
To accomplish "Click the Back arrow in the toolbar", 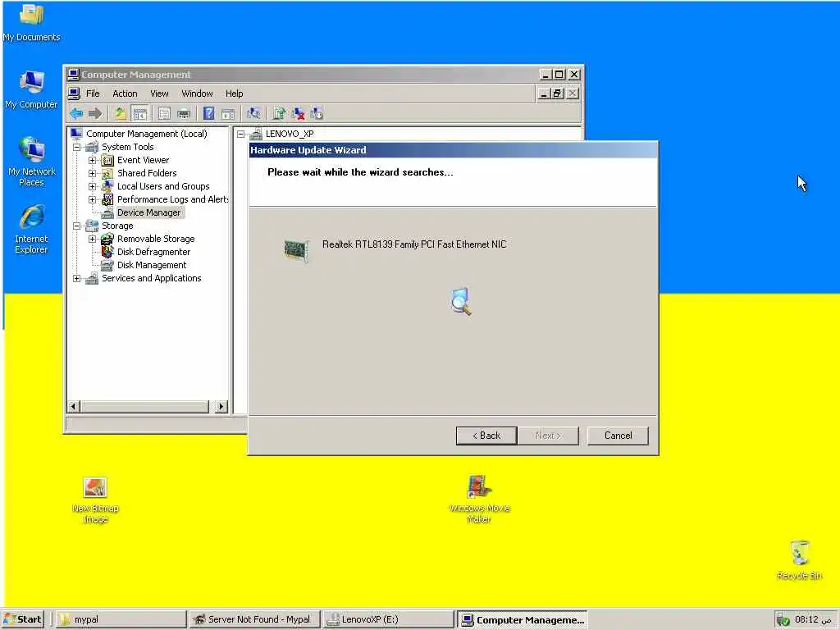I will point(76,113).
